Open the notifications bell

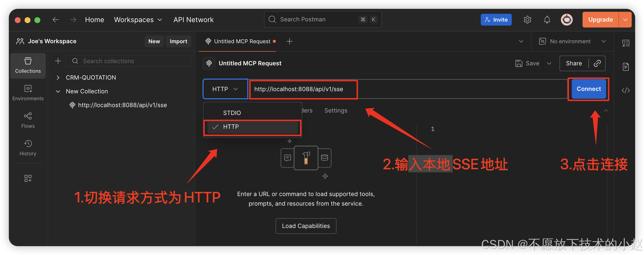[547, 19]
